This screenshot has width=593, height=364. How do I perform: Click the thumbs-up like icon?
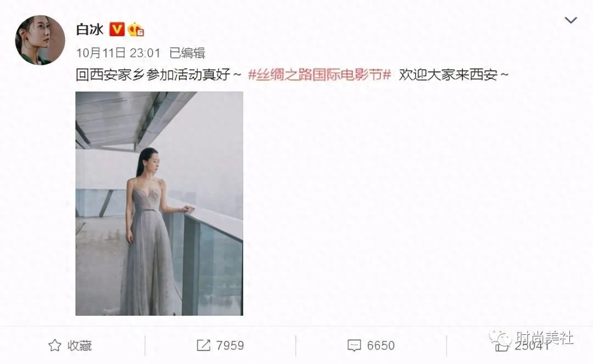pos(501,345)
